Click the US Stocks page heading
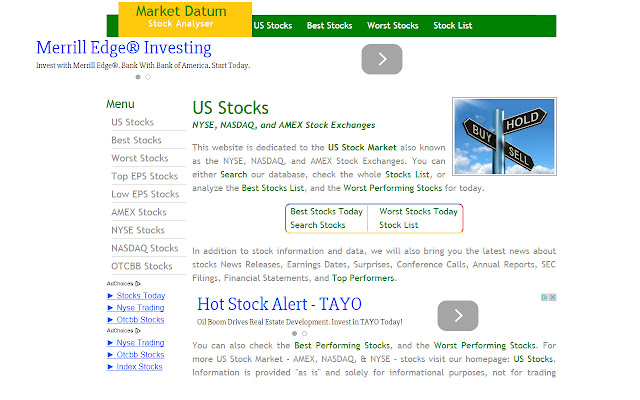Viewport: 640px width, 400px height. (x=231, y=108)
